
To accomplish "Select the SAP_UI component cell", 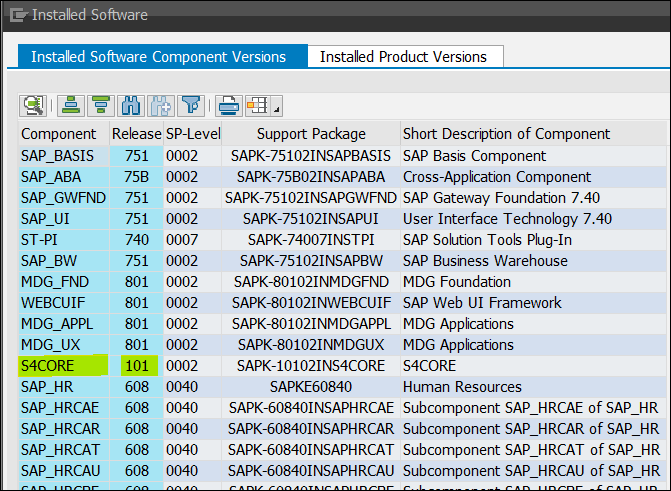I will point(64,219).
